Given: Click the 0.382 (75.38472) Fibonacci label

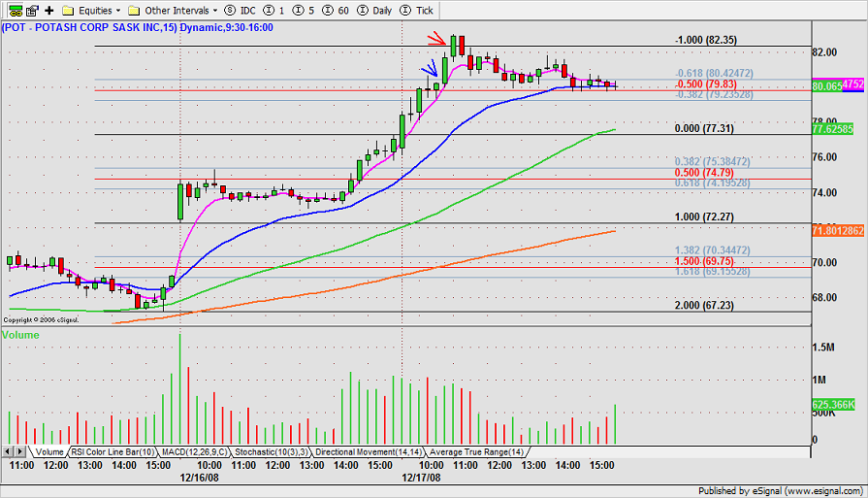Looking at the screenshot, I should [x=713, y=161].
